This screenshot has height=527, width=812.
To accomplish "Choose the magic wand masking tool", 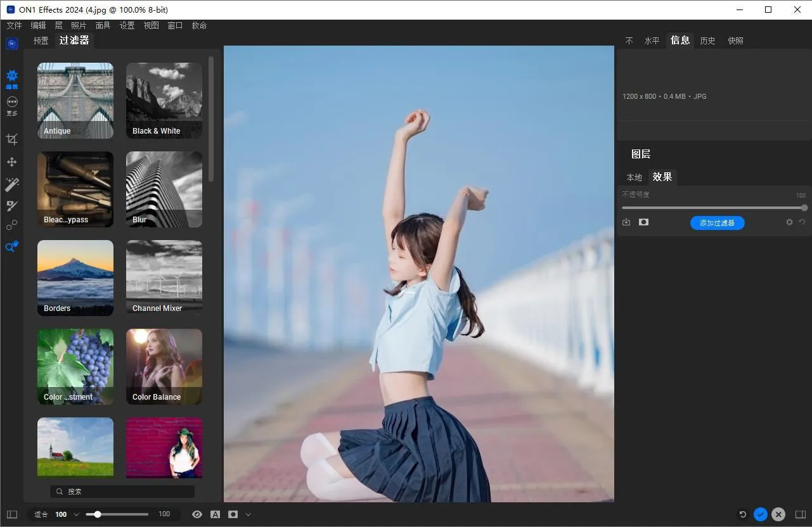I will point(11,184).
